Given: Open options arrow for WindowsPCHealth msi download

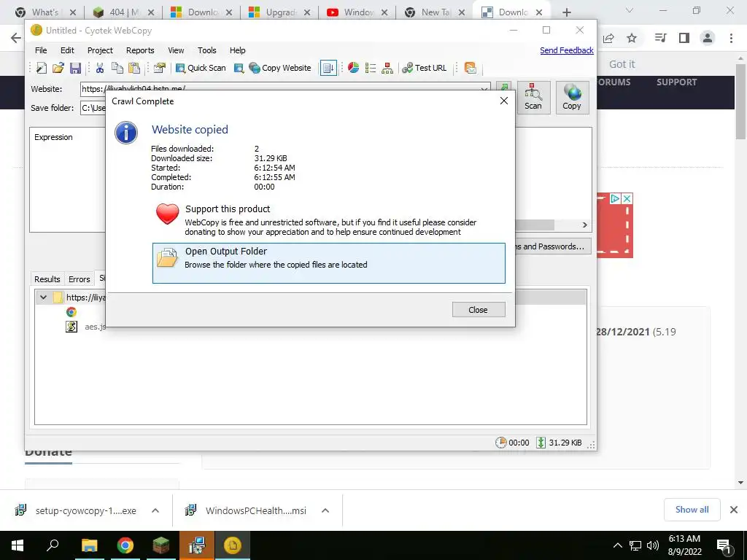Looking at the screenshot, I should pos(325,510).
